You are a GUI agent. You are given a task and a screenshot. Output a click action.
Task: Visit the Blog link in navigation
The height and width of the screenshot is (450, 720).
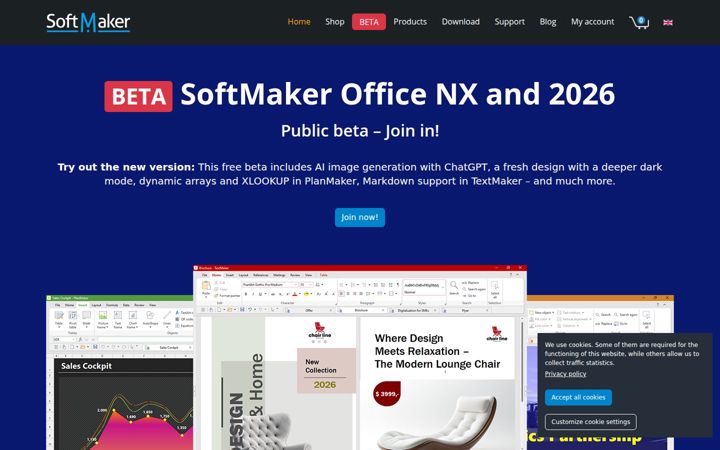coord(548,22)
